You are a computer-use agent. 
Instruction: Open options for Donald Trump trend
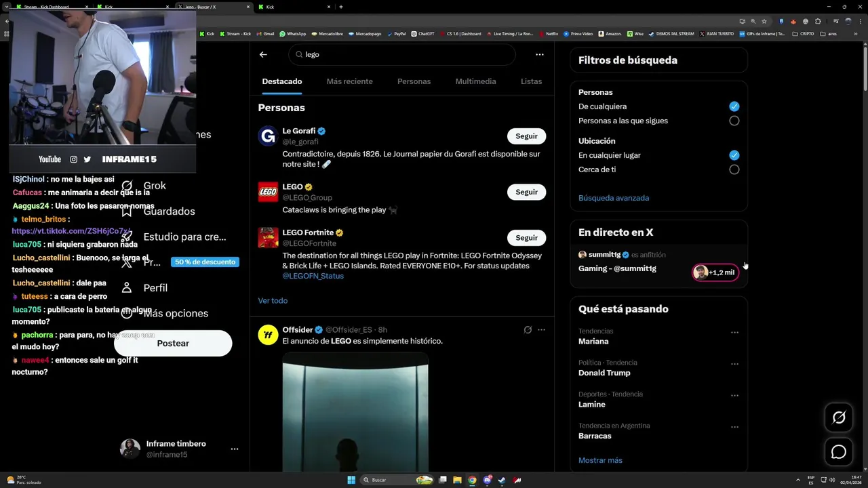click(734, 364)
